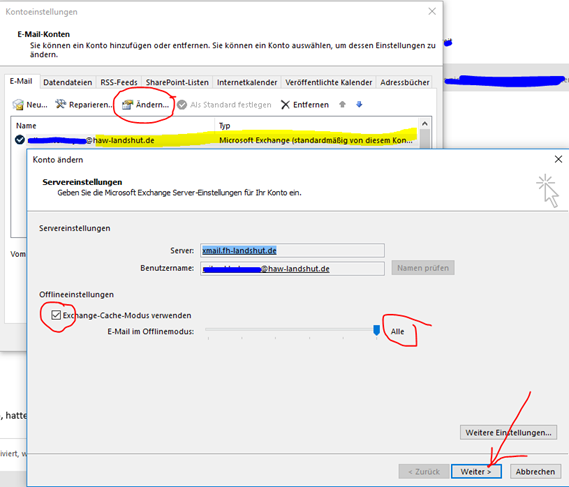Open Ändern... to change the account
Viewport: 569px width, 487px height.
145,105
